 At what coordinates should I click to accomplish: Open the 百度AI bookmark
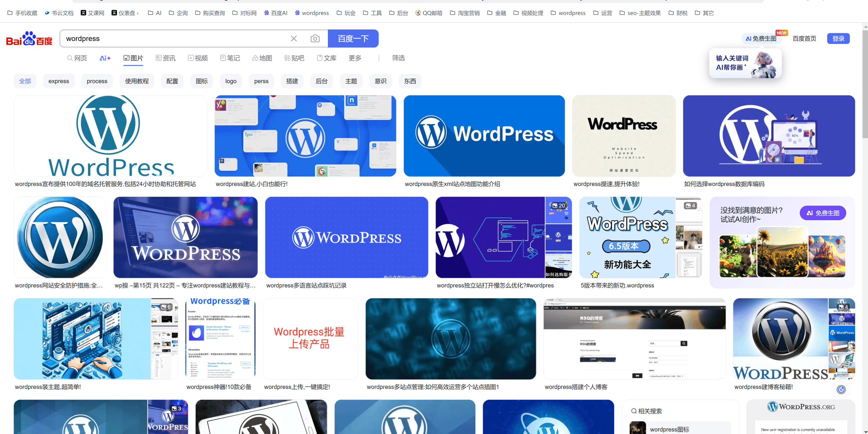[276, 13]
